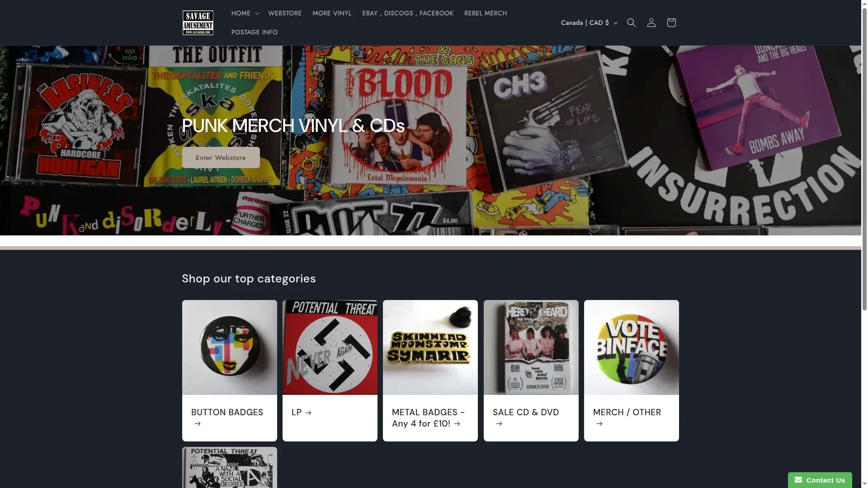Click the Enter Webstore button
Screen dimensions: 868x488
click(x=221, y=157)
